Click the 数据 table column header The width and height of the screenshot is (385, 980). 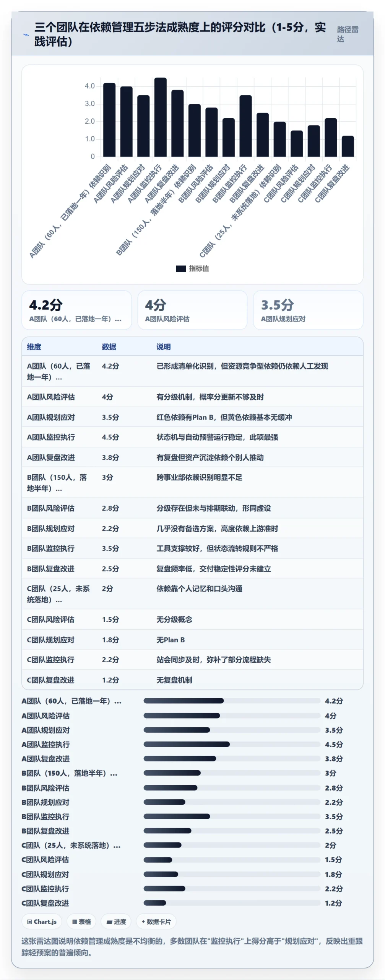(x=109, y=347)
